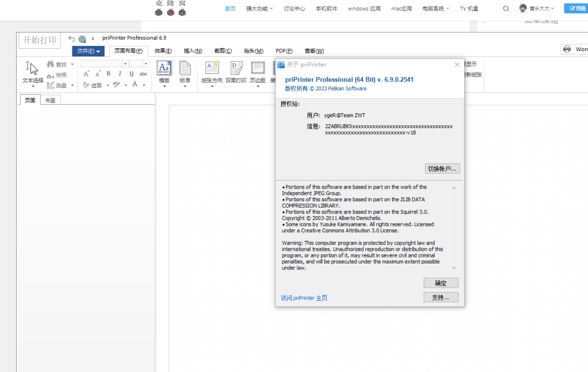Click the 支持... support button
Viewport: 588px width, 372px height.
(441, 297)
